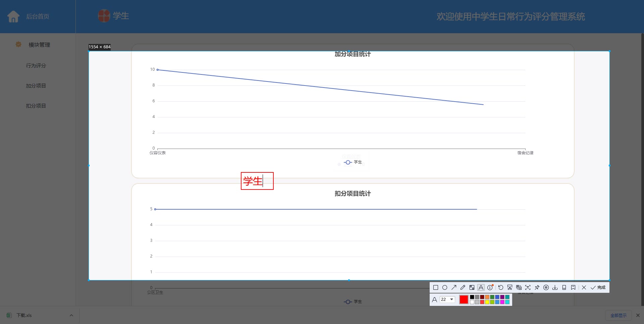This screenshot has width=644, height=324.
Task: Select the rectangle annotation tool
Action: pos(436,287)
